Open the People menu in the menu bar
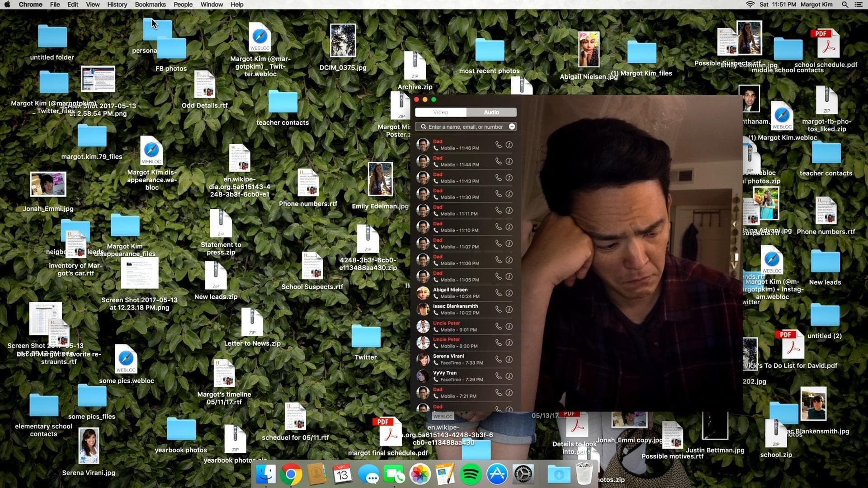The image size is (868, 488). [x=183, y=5]
